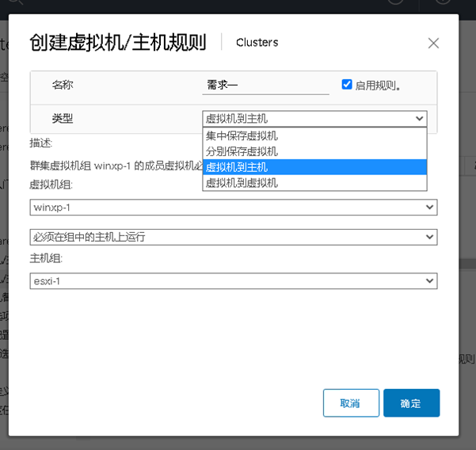476x450 pixels.
Task: Choose highlighted 虚拟机到主机 option in list
Action: [x=314, y=167]
